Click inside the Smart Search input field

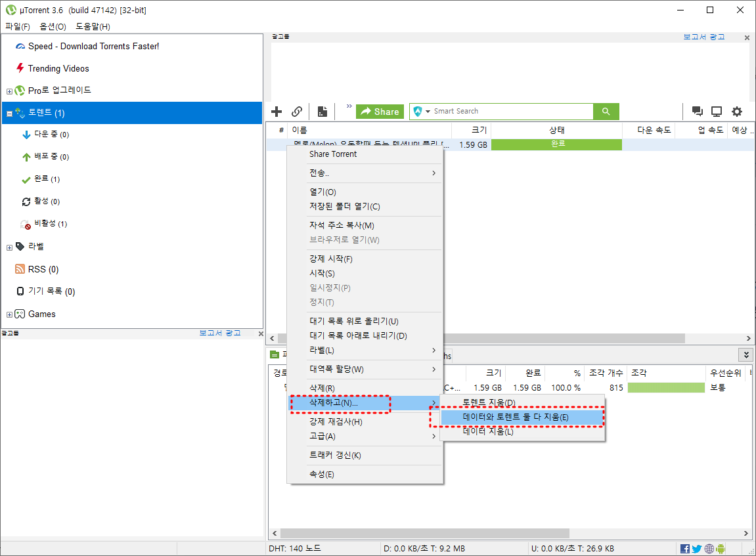(512, 112)
